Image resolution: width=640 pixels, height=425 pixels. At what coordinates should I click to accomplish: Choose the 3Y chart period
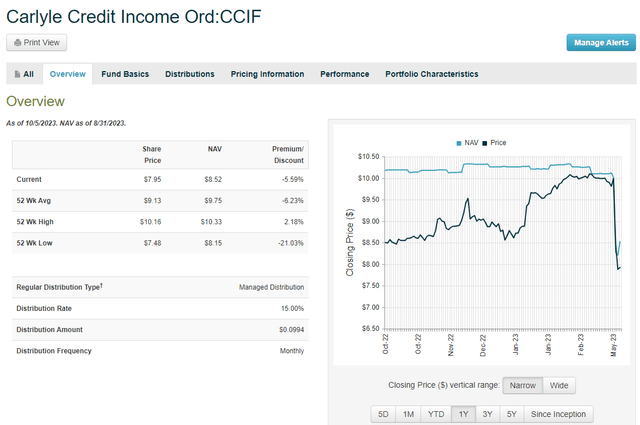(487, 414)
